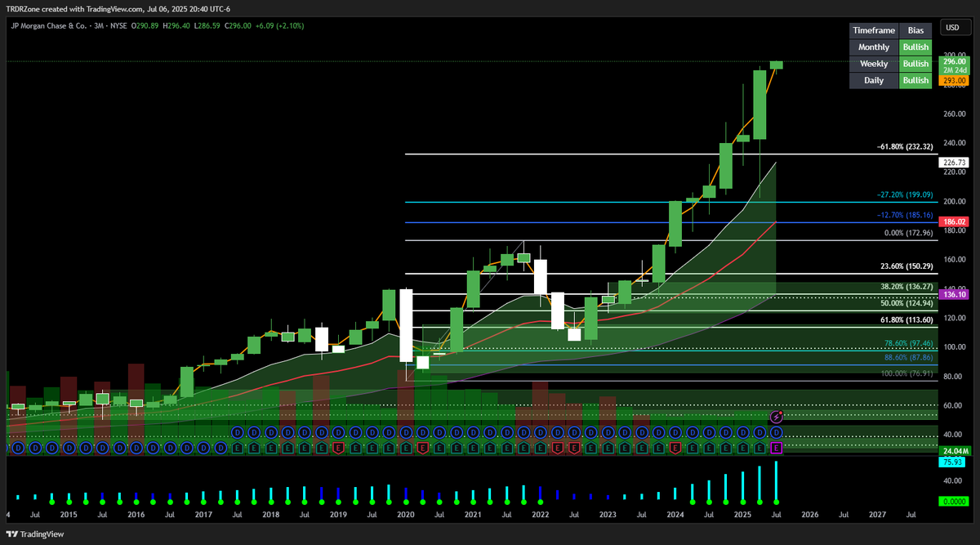Click the 260.00 price axis label
This screenshot has height=545, width=980.
point(955,114)
